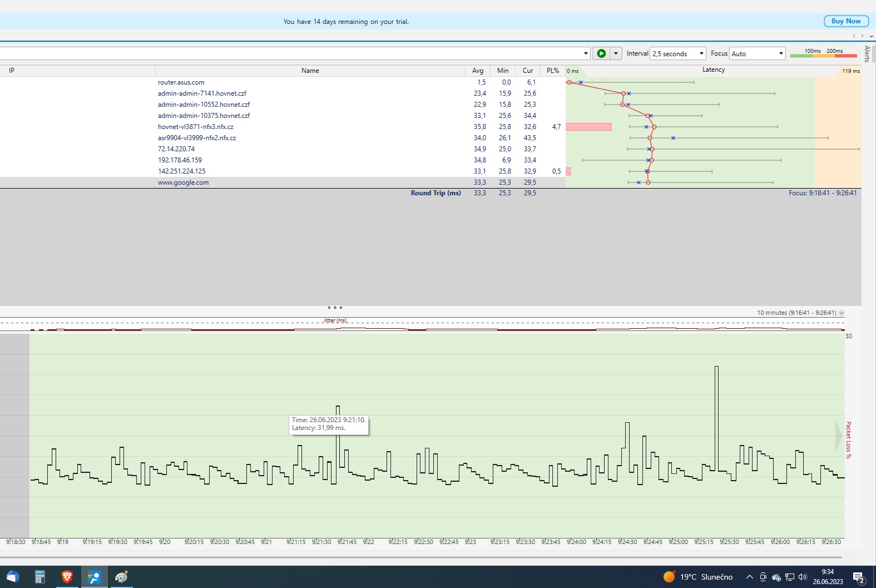Click the three-dot panel splitter handle
This screenshot has height=588, width=876.
[x=335, y=308]
